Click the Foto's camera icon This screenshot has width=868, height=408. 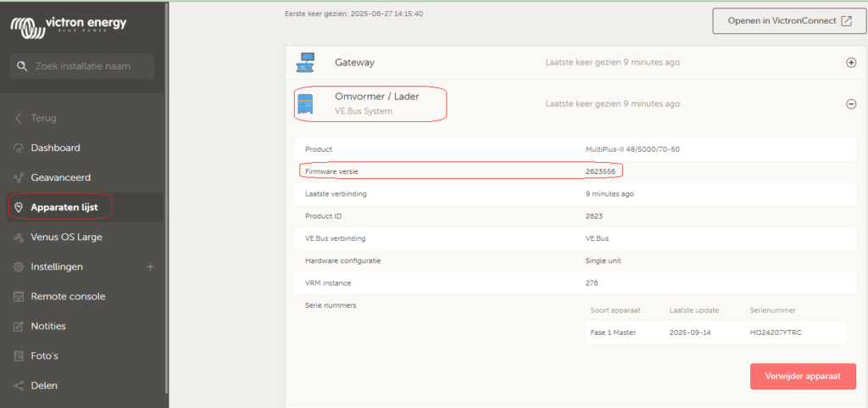point(19,356)
